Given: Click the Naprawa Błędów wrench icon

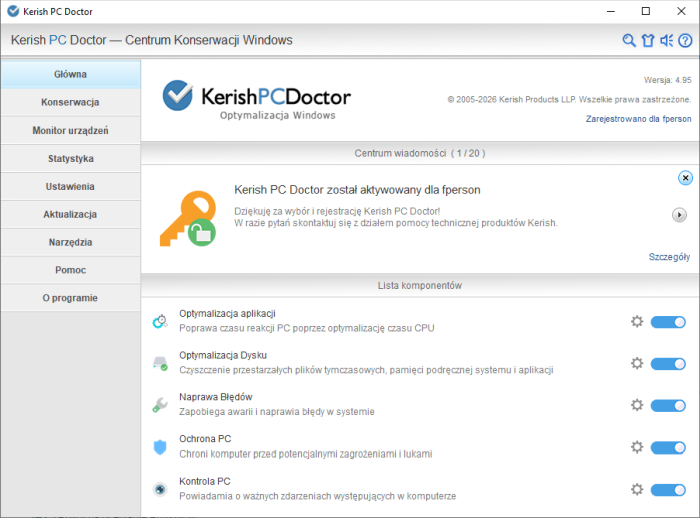Looking at the screenshot, I should click(x=160, y=405).
